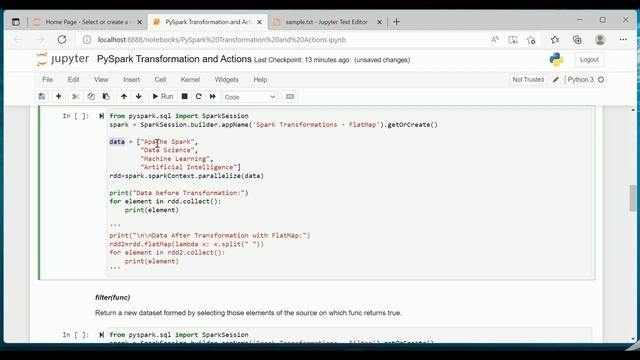Paste cells below icon

point(106,97)
